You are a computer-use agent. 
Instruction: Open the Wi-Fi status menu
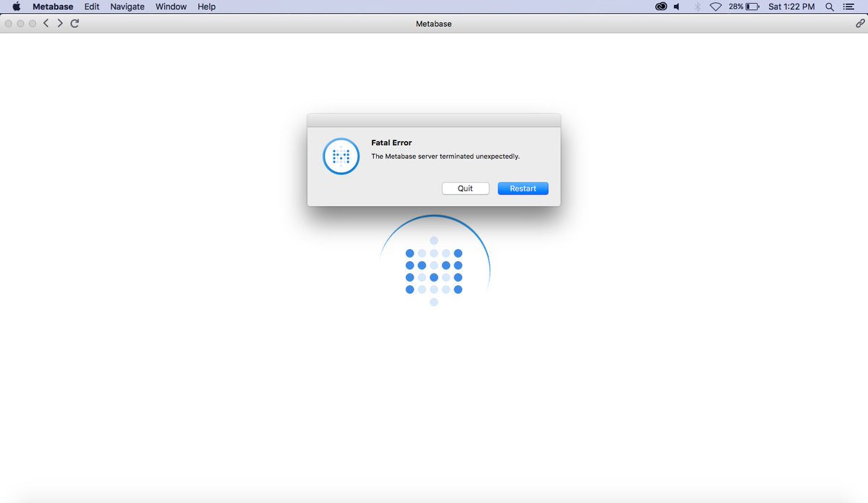[x=715, y=7]
